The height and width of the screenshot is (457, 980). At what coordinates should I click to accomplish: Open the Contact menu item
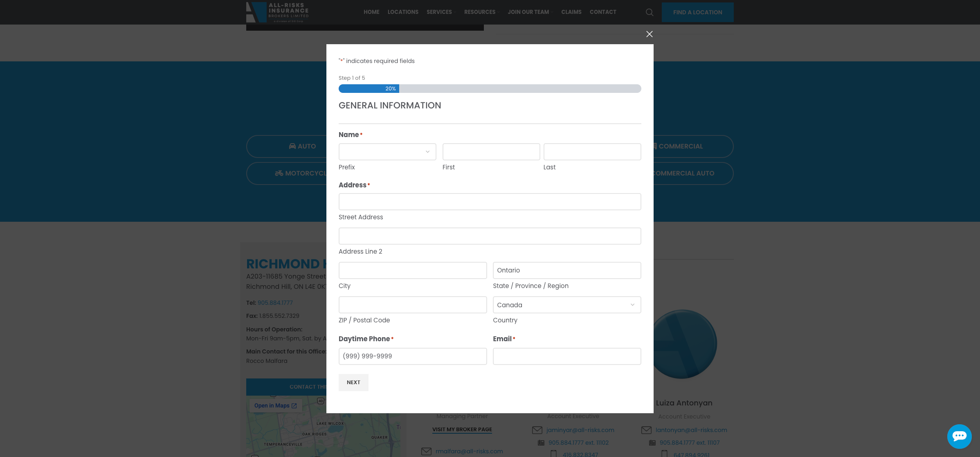pos(603,12)
